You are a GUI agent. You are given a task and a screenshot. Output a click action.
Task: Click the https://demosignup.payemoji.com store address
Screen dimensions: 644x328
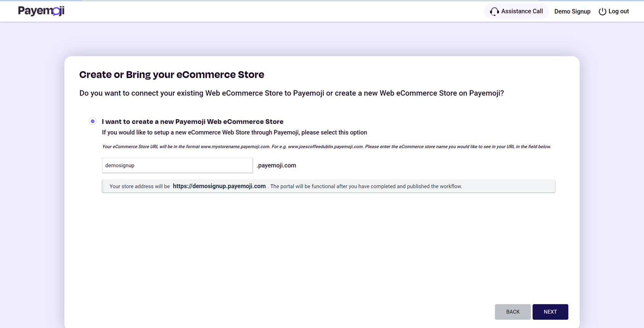[219, 186]
